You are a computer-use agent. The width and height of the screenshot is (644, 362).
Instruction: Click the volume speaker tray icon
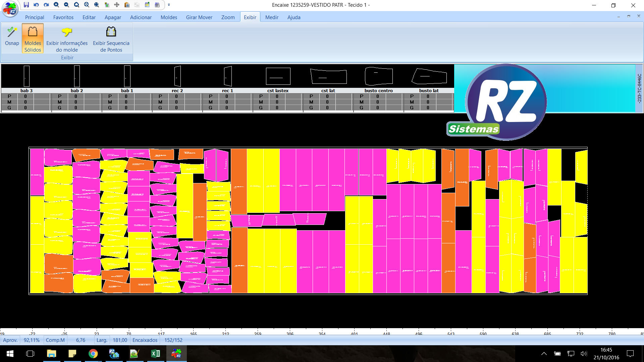coord(584,354)
